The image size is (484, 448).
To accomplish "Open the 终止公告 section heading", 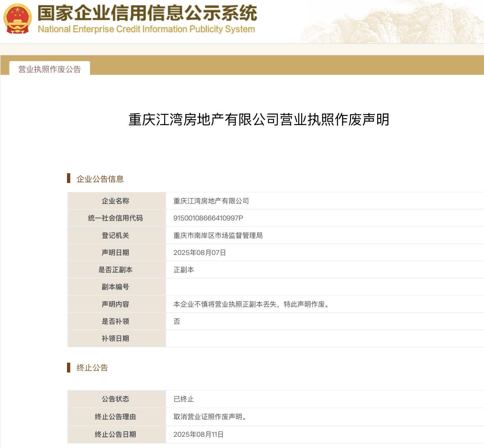I will (92, 368).
